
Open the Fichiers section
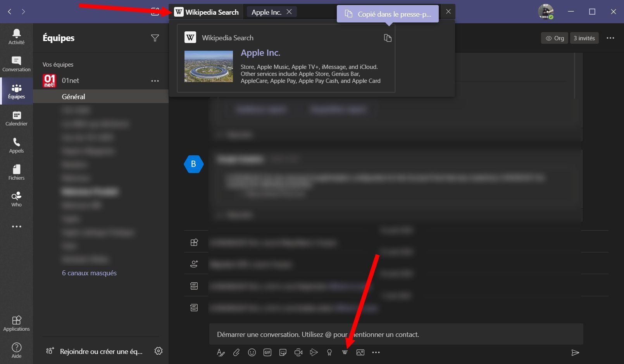(16, 172)
